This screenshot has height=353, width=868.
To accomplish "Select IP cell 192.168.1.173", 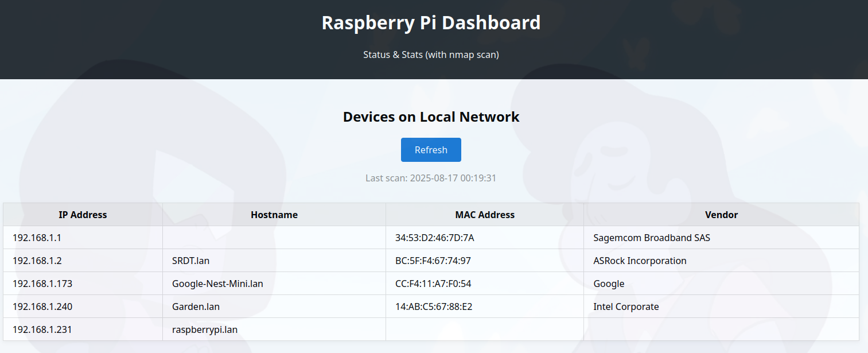I will (x=83, y=284).
